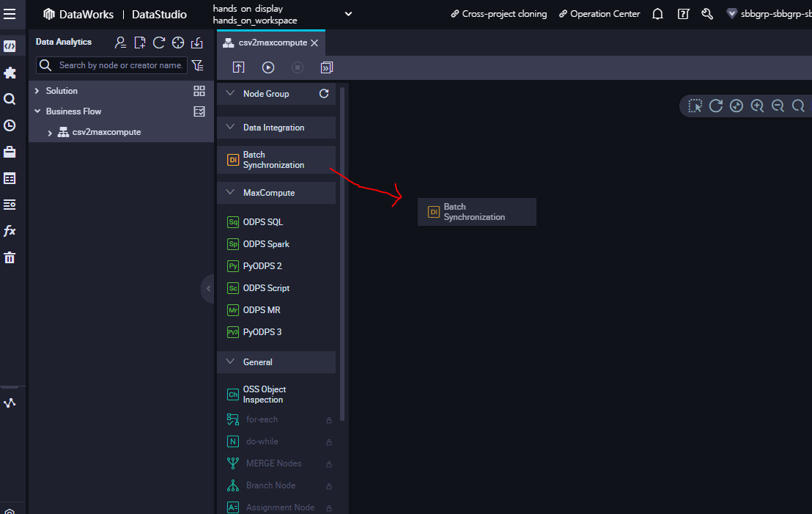Open Cross-project cloning link
The width and height of the screenshot is (812, 514).
(x=498, y=14)
